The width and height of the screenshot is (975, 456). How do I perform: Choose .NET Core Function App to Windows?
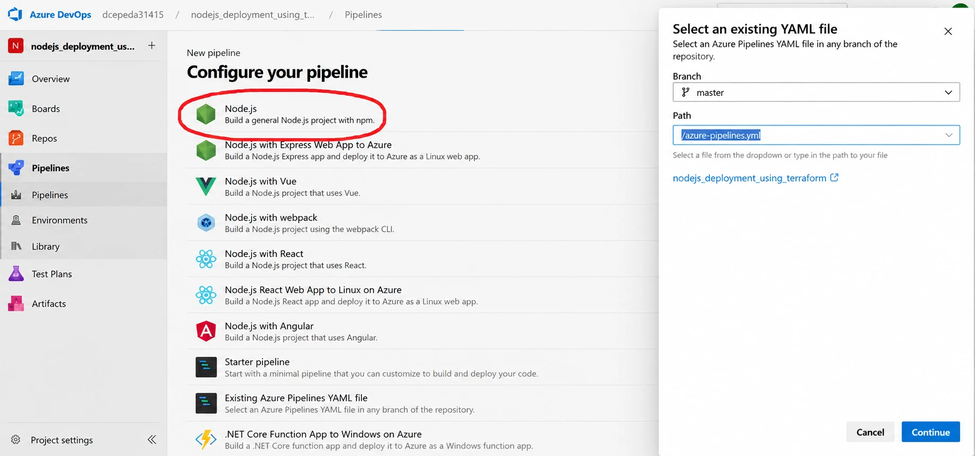423,439
